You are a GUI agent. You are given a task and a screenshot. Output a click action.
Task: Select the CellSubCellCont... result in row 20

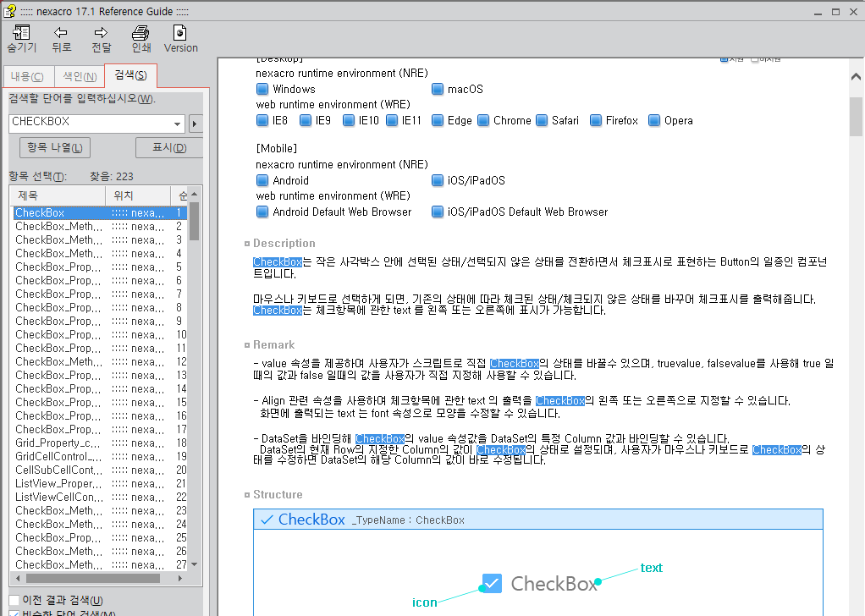[x=100, y=470]
